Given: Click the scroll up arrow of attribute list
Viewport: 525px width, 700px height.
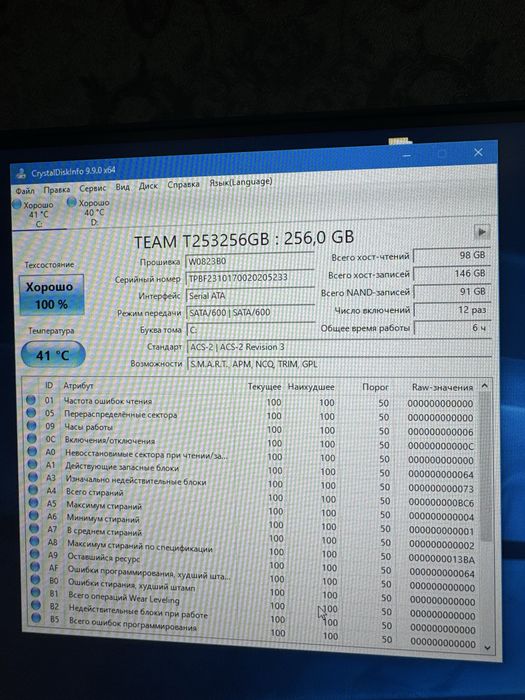Looking at the screenshot, I should pyautogui.click(x=485, y=386).
